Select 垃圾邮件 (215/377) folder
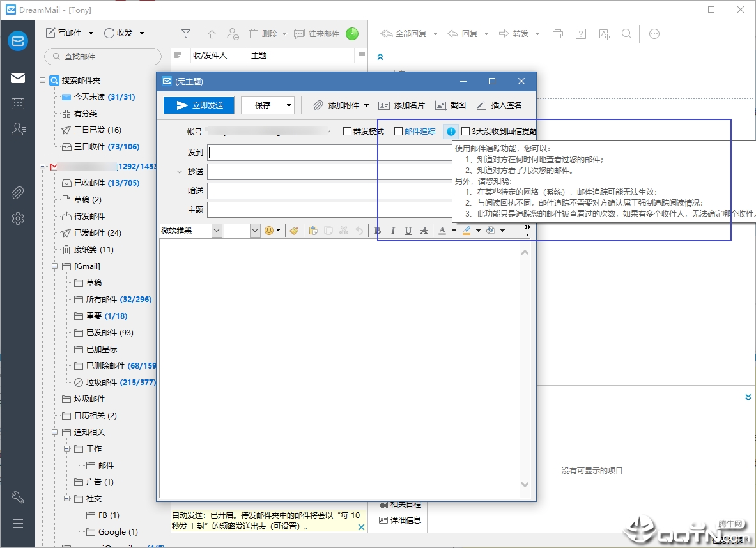756x548 pixels. (x=115, y=382)
